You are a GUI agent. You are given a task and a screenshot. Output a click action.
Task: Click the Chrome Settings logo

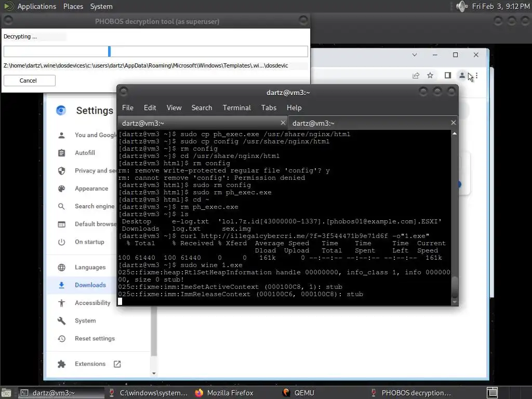[x=61, y=110]
